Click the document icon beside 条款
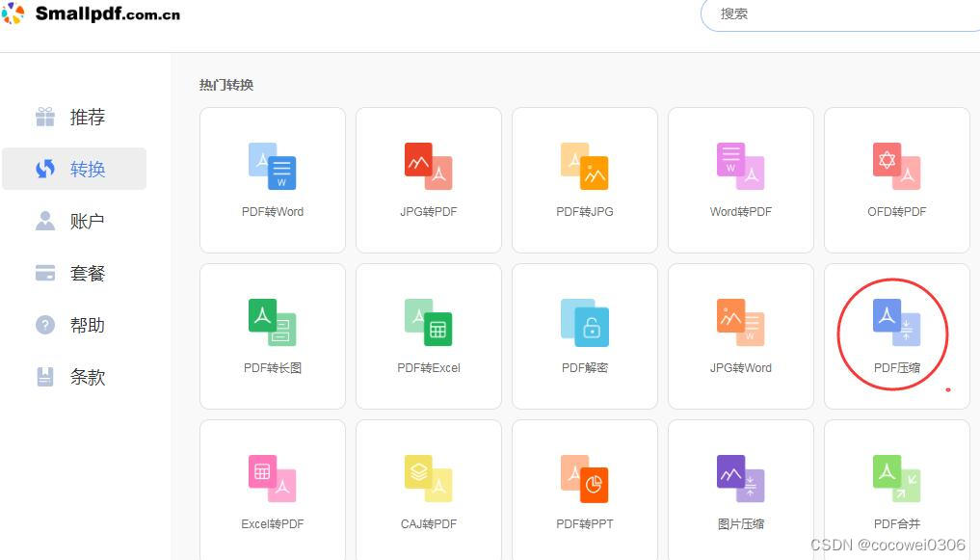The width and height of the screenshot is (980, 560). (45, 377)
